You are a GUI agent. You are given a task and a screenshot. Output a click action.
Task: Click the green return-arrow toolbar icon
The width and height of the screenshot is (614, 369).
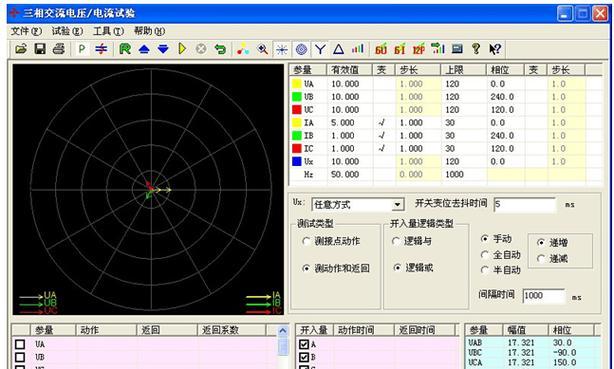pyautogui.click(x=220, y=49)
